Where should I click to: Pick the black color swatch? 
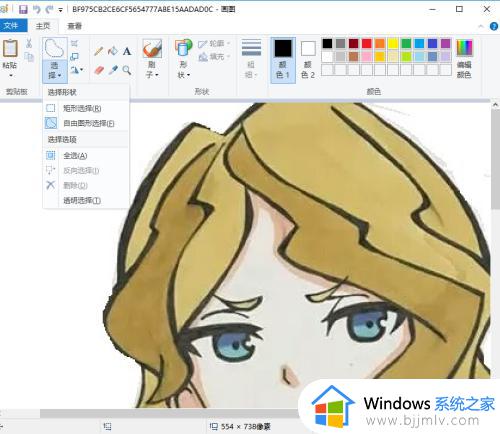[x=327, y=43]
